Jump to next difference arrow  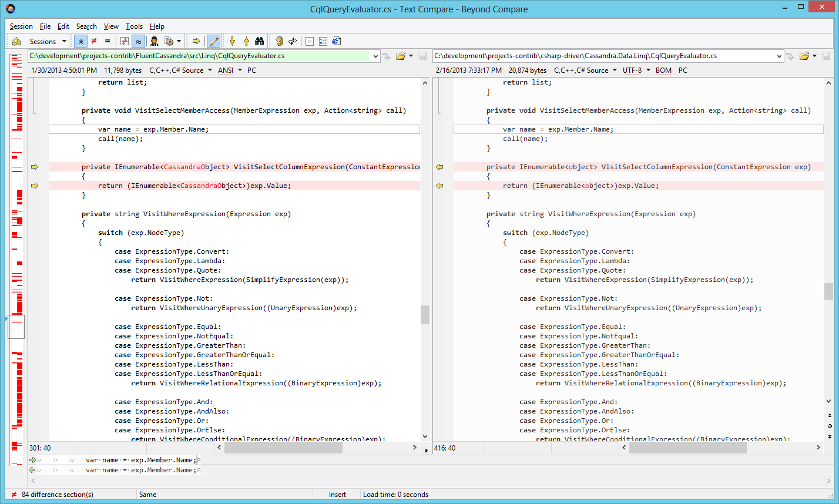click(233, 41)
